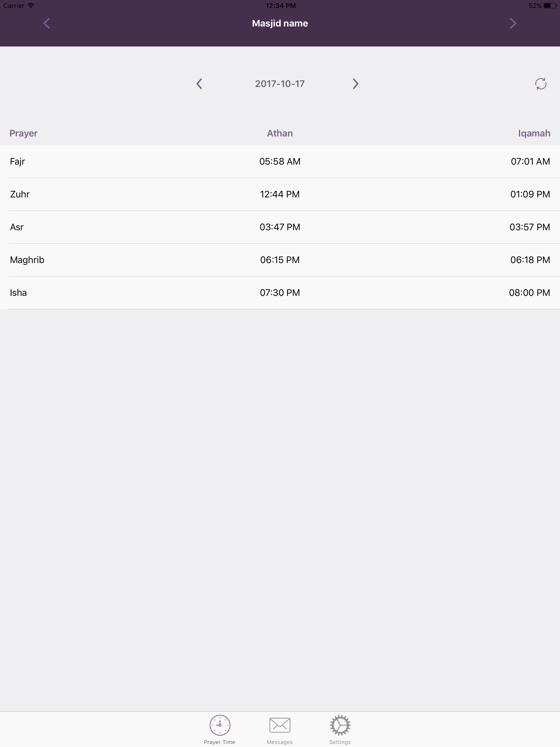
Task: Tap the Prayer column header
Action: tap(23, 133)
